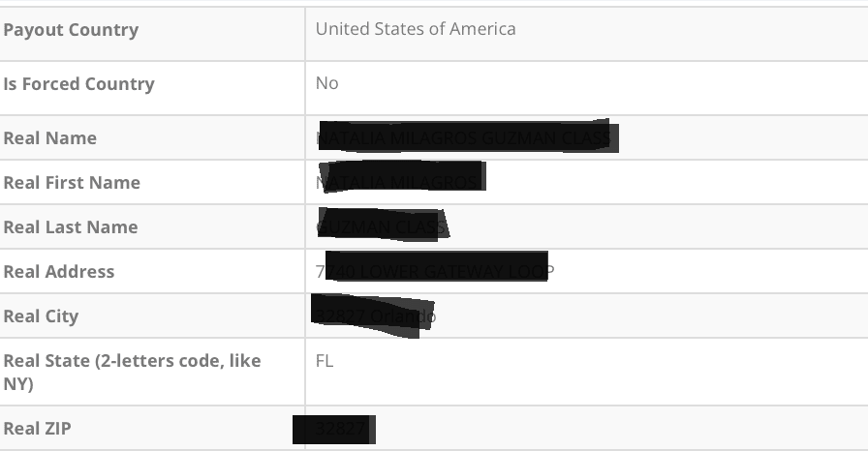Select the 'United States of America' value

(x=416, y=29)
